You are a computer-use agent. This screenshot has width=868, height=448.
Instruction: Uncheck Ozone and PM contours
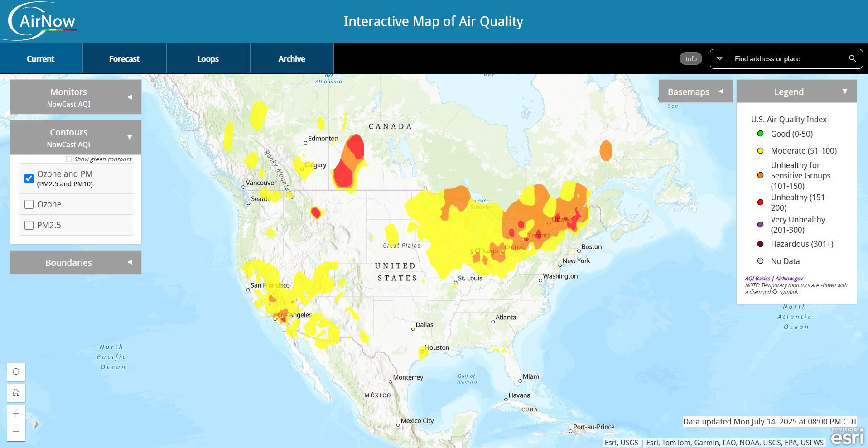(x=29, y=178)
